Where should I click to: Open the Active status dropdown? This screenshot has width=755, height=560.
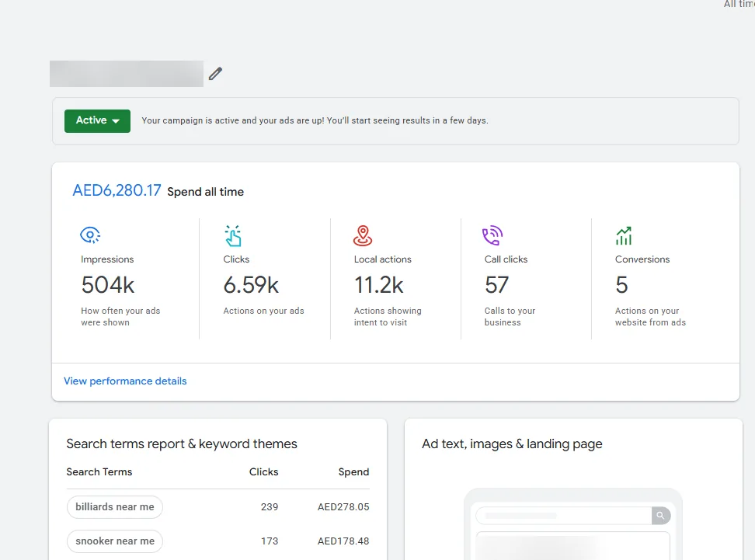(x=97, y=120)
